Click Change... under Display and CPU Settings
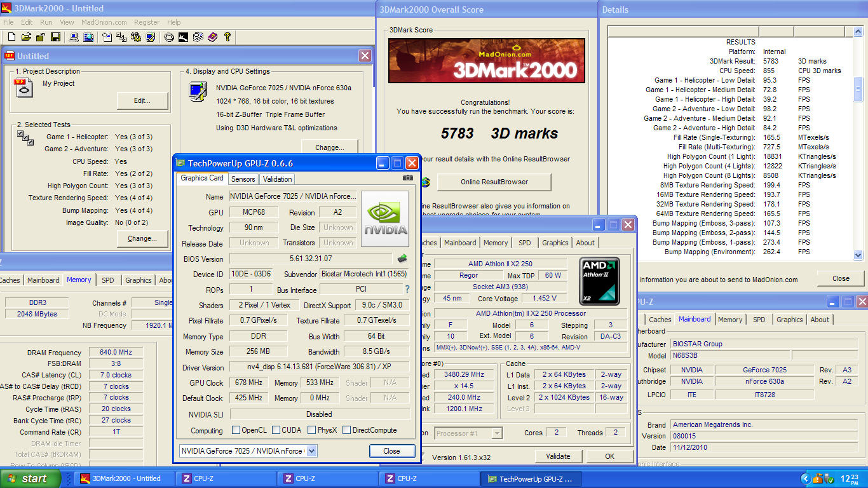This screenshot has height=488, width=868. (329, 147)
